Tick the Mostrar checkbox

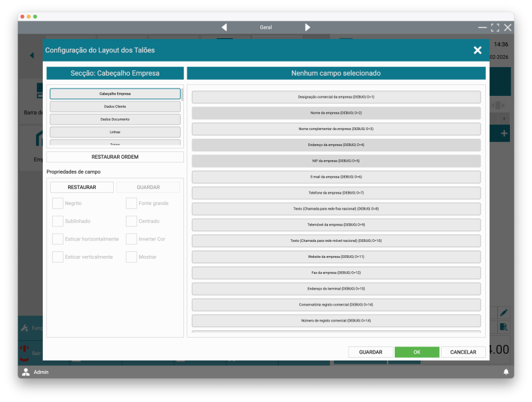coord(131,257)
